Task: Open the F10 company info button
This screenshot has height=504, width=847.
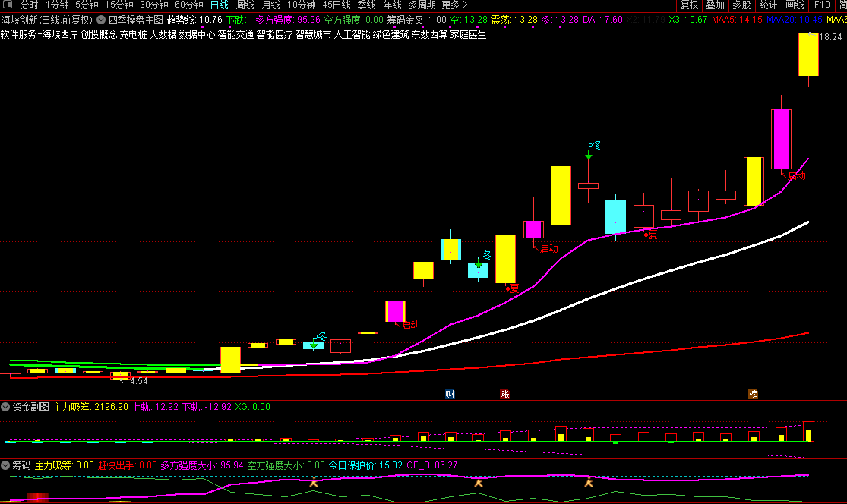Action: (x=822, y=5)
